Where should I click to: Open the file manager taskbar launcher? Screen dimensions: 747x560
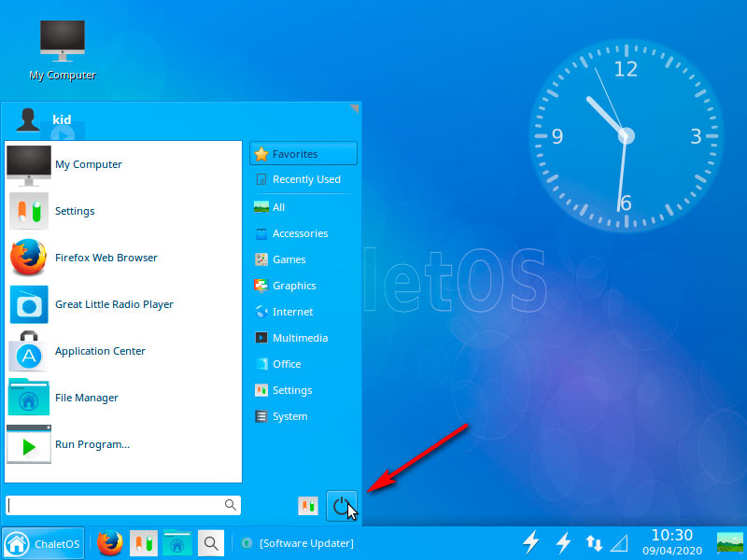point(176,543)
